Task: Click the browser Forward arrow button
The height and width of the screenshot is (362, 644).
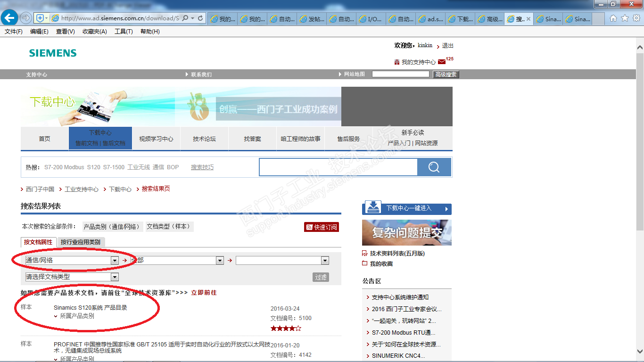Action: click(26, 18)
